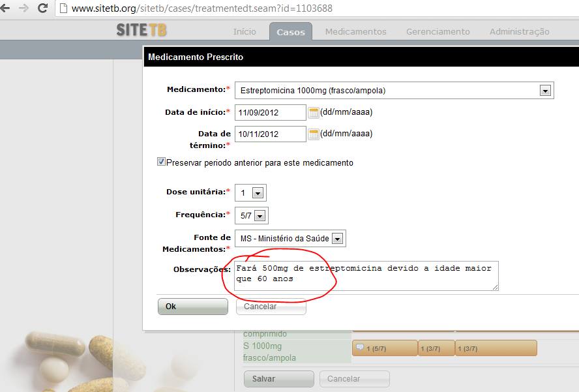Confirm the dialog with Ok button
The height and width of the screenshot is (392, 579).
pyautogui.click(x=193, y=307)
